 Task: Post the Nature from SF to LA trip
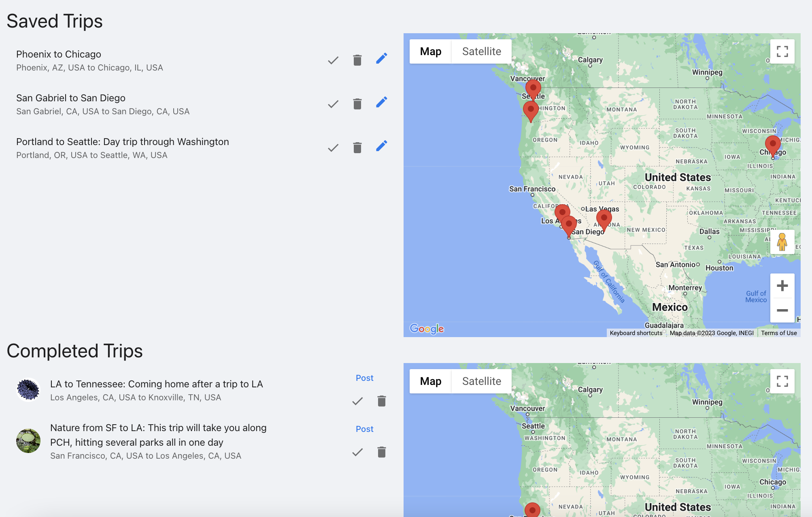[x=364, y=429]
